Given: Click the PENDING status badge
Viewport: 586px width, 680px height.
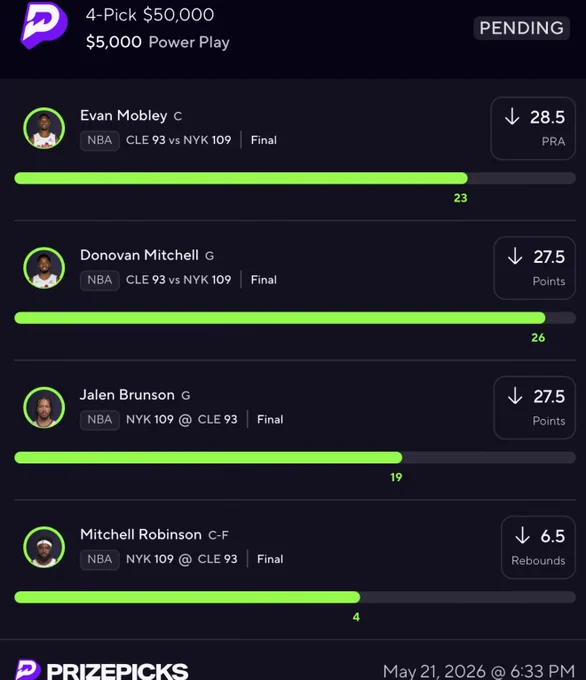Looking at the screenshot, I should [x=521, y=28].
